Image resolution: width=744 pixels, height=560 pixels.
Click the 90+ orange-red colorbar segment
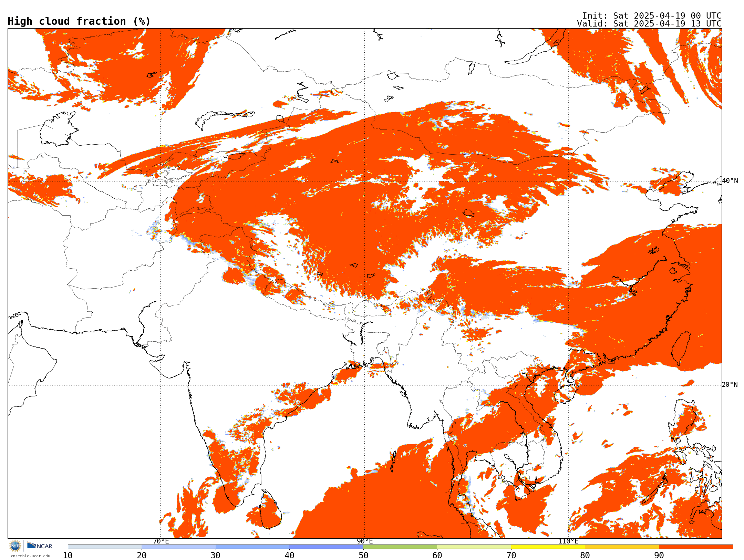(x=696, y=547)
